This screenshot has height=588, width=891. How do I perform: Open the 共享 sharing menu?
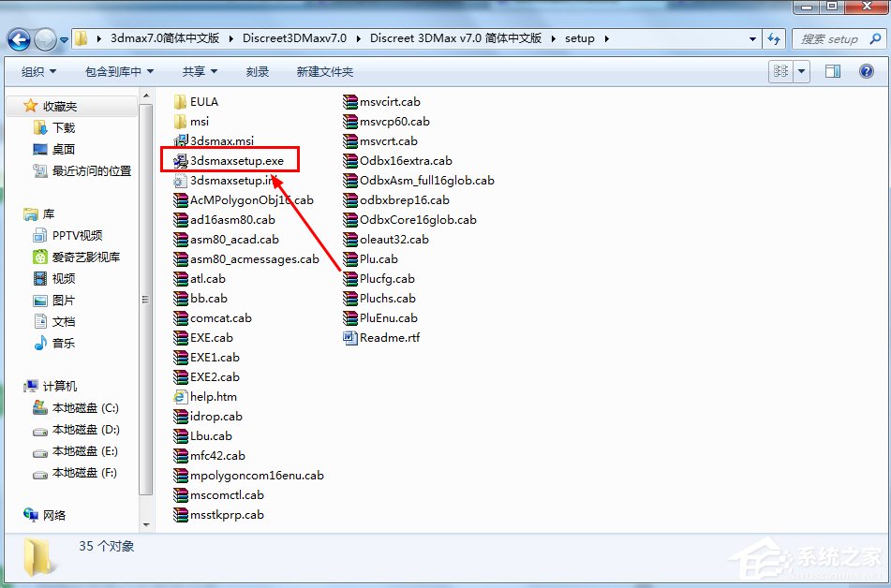(199, 70)
